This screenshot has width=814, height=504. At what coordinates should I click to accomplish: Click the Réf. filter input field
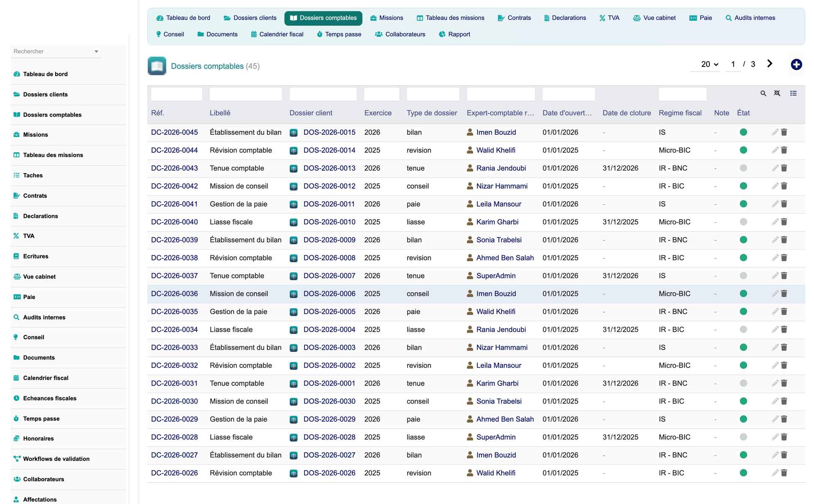click(x=176, y=94)
